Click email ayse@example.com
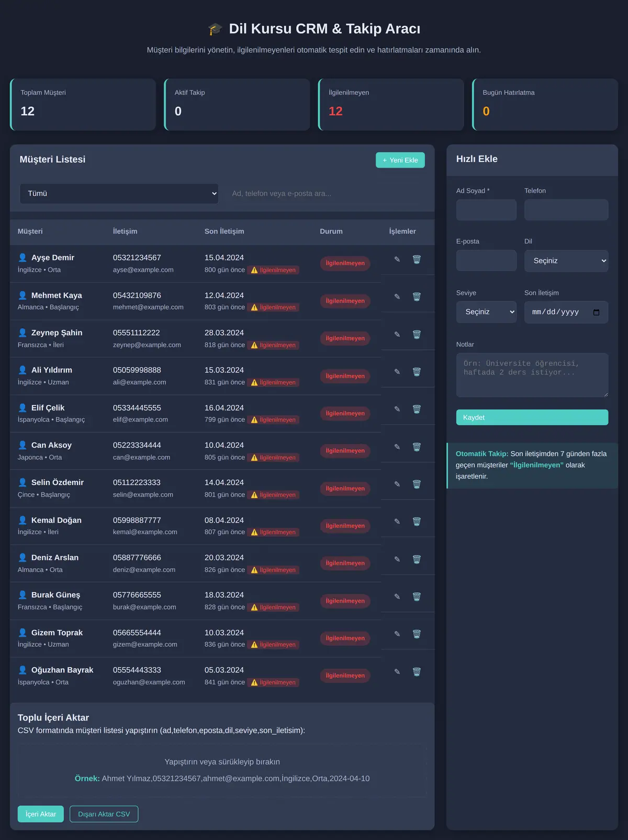The width and height of the screenshot is (628, 840). coord(143,270)
